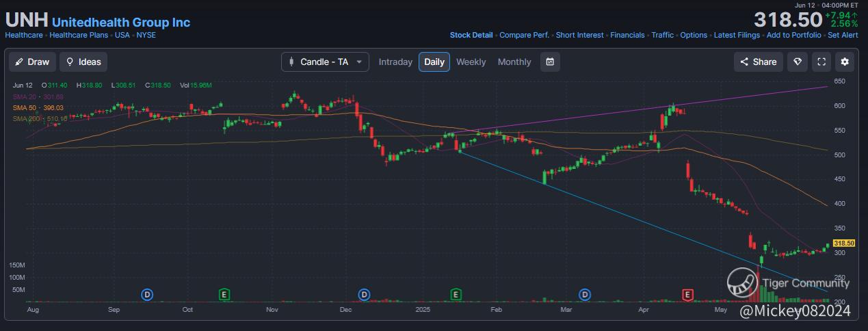Open the Compare Perf. link
The image size is (868, 331).
tap(524, 35)
